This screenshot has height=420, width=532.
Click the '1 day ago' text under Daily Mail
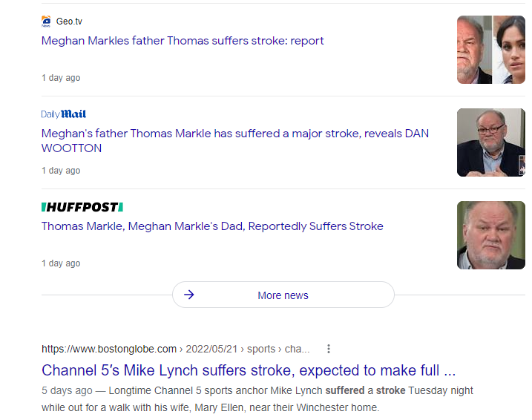pos(61,171)
